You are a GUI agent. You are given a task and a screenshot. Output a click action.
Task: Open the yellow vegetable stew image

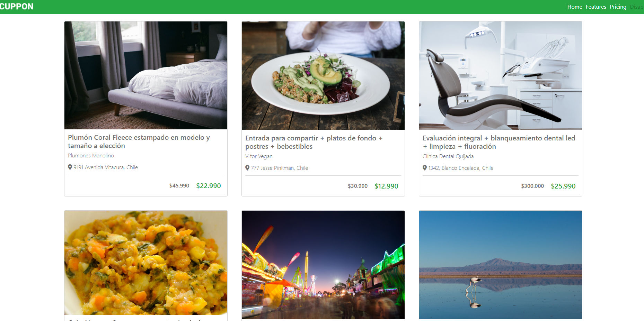tap(146, 263)
